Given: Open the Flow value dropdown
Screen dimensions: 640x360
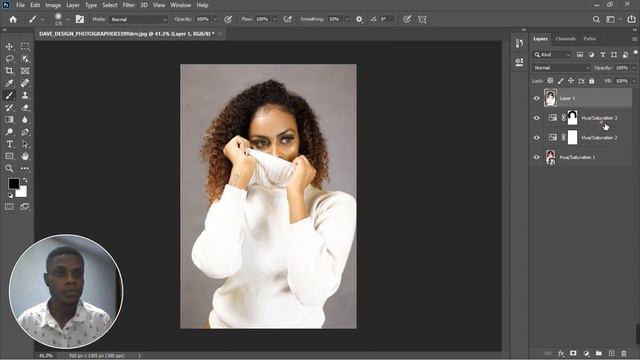Looking at the screenshot, I should (275, 19).
